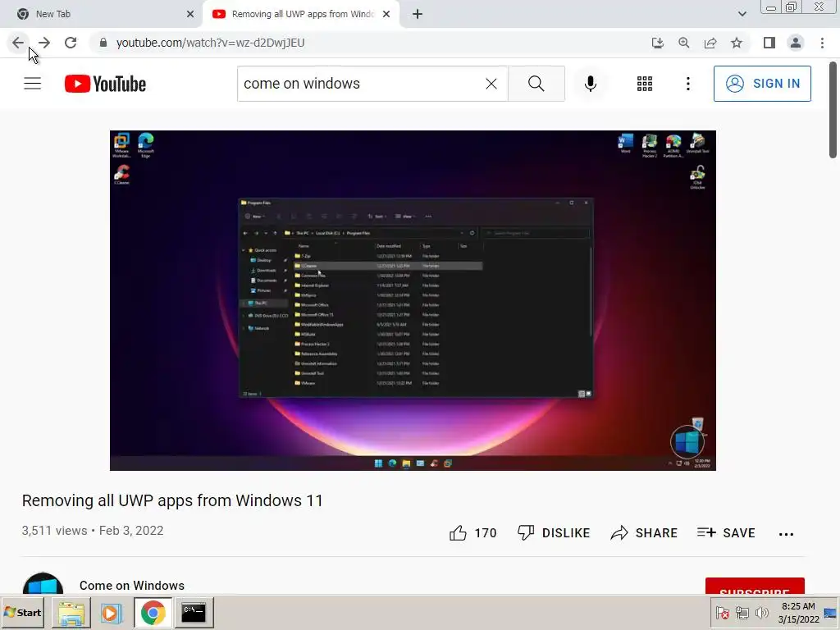Open a new browser tab
Image resolution: width=840 pixels, height=630 pixels.
click(x=418, y=14)
